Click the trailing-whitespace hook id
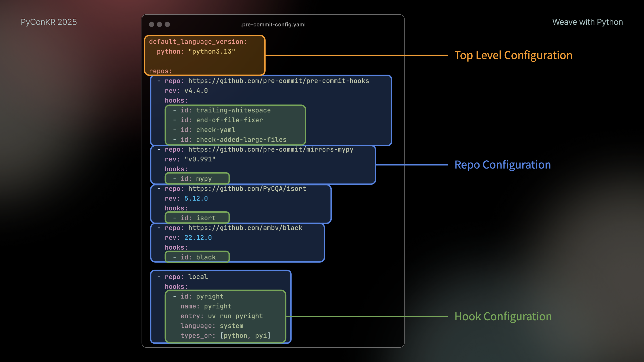644x362 pixels. coord(233,110)
